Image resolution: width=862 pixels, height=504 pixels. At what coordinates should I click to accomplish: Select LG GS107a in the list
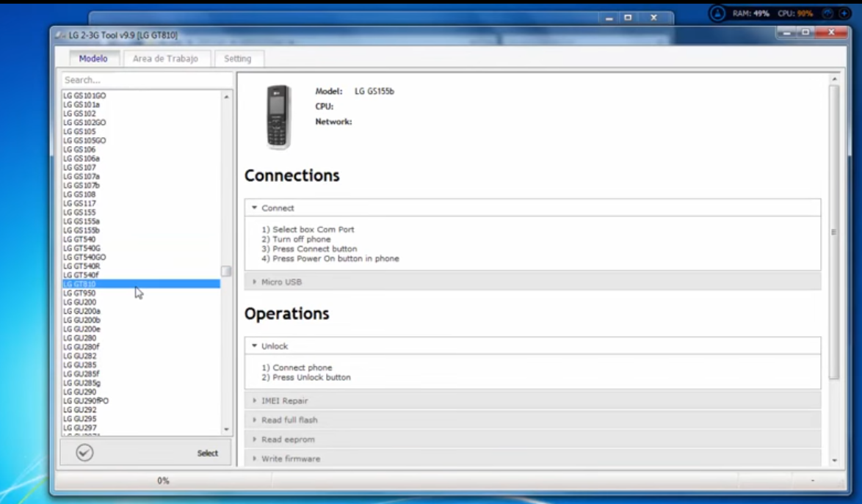(141, 176)
